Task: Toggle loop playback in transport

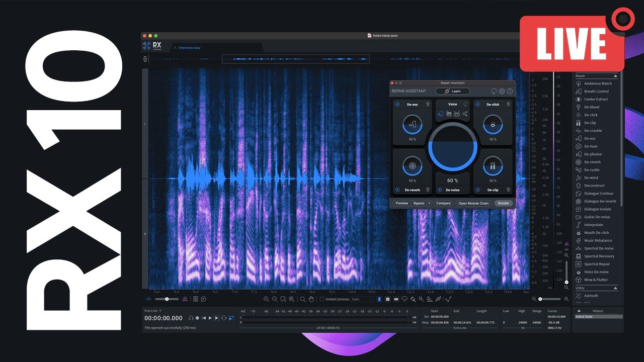Action: click(224, 318)
